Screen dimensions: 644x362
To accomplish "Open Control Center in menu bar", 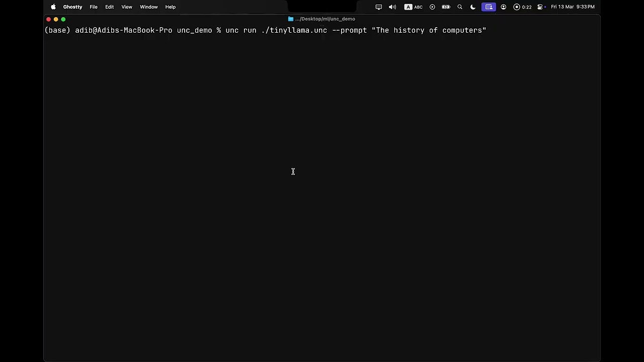I will click(x=541, y=7).
